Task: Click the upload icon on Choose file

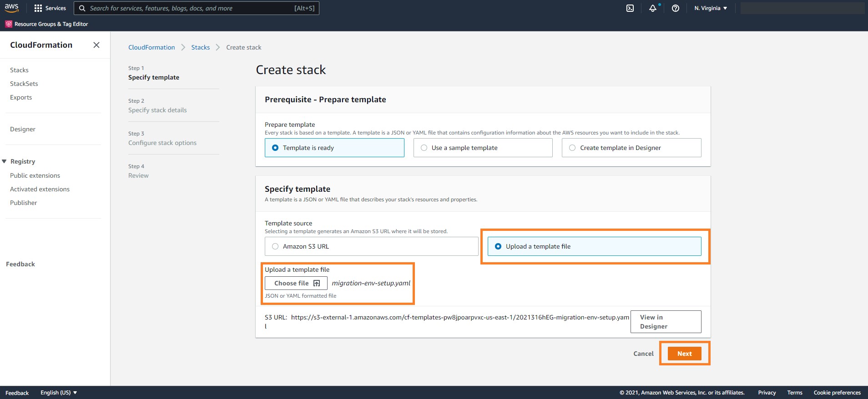Action: 317,283
